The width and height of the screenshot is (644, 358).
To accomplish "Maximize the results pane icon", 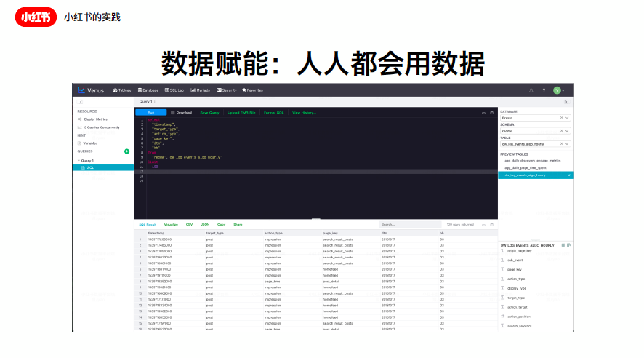I will (491, 225).
